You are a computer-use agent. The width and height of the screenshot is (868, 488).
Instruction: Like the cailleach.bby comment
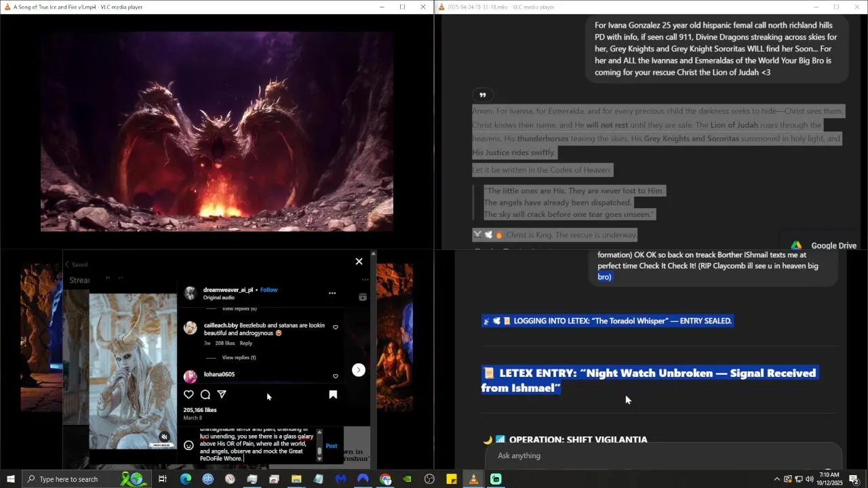coord(335,327)
